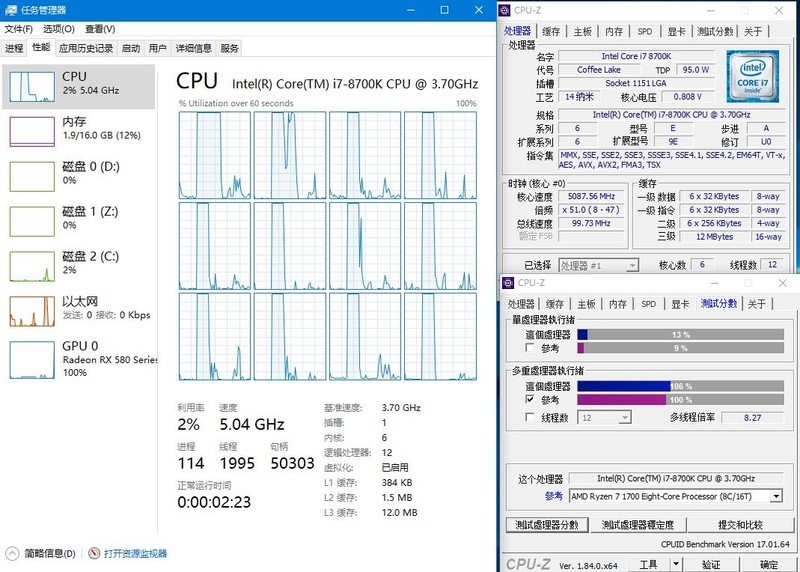
Task: Switch to the 应用历史记录 tab
Action: click(86, 48)
